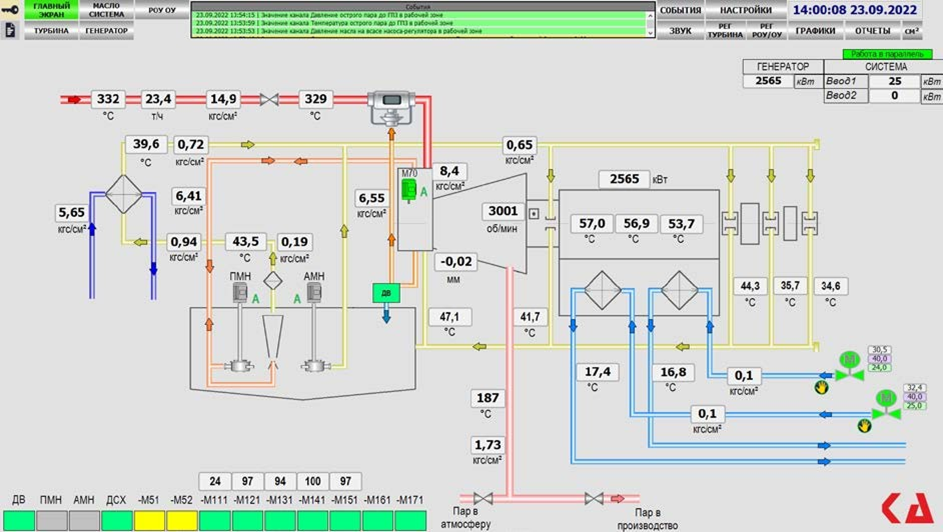Open the ГЕНЕРАТОР screen
This screenshot has width=943, height=532.
(x=106, y=31)
